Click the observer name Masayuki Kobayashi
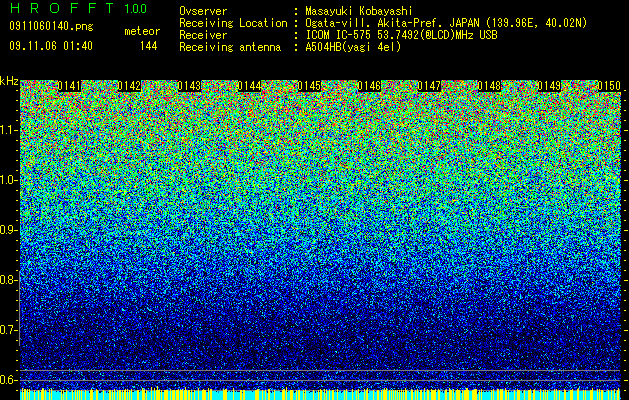This screenshot has height=400, width=629. (359, 11)
